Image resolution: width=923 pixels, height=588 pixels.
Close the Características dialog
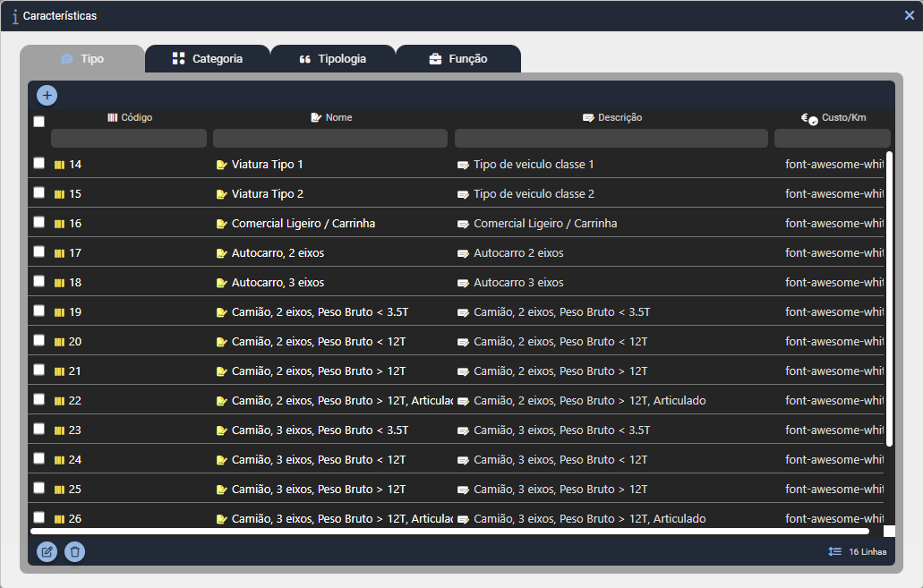[910, 15]
